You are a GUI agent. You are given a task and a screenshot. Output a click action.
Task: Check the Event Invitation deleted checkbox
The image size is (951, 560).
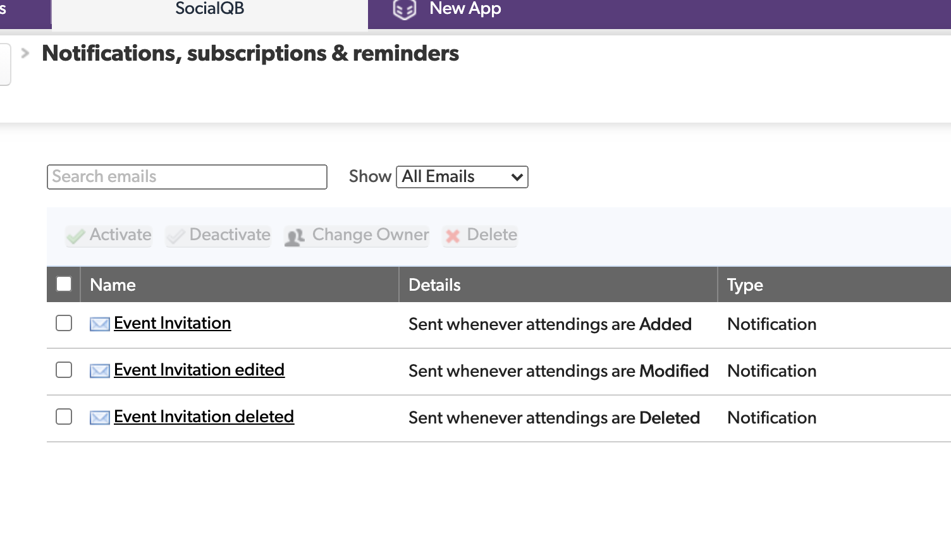tap(64, 417)
